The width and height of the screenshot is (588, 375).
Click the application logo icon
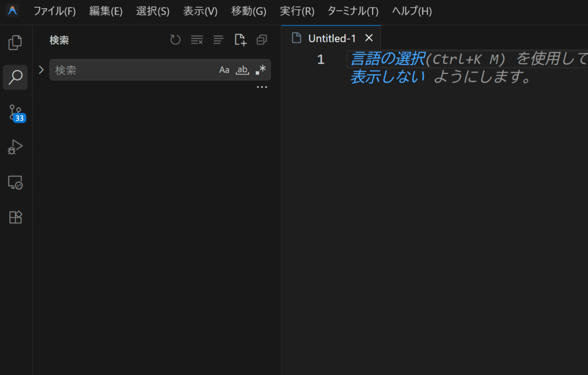click(13, 10)
